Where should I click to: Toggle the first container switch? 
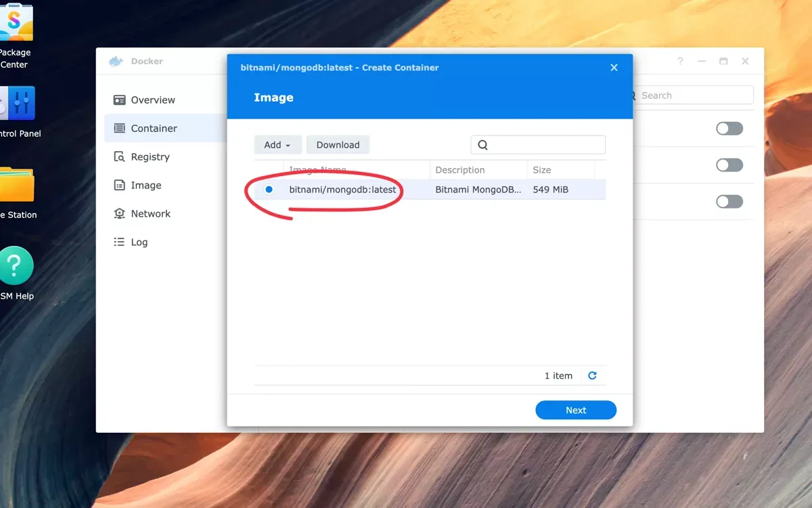pos(729,129)
